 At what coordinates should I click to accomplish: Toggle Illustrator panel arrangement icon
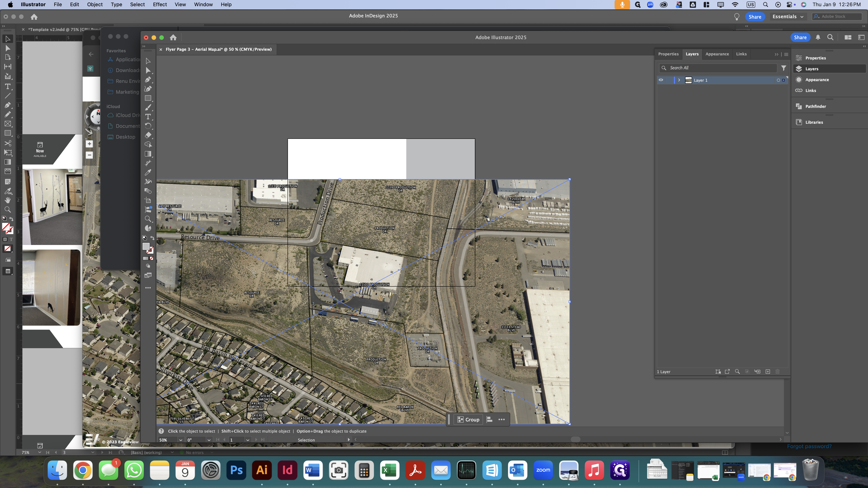point(848,37)
